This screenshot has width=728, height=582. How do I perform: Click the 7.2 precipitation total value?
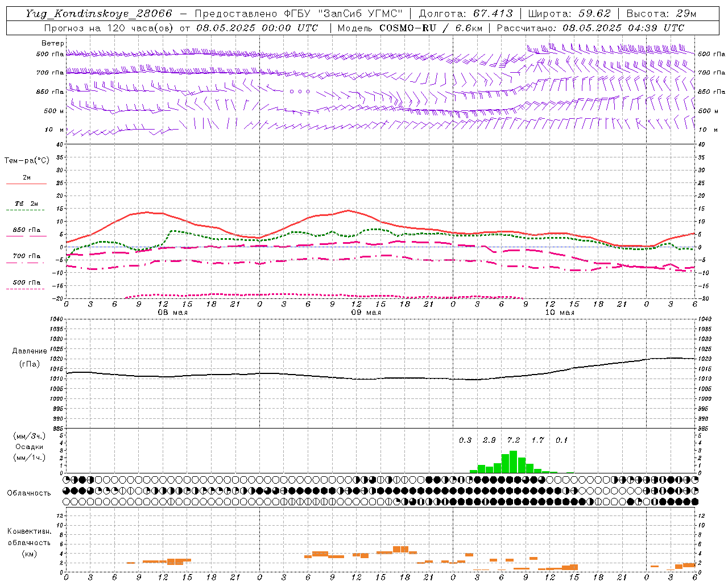click(x=514, y=440)
